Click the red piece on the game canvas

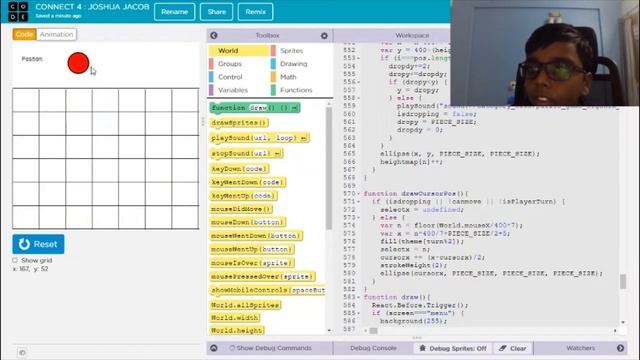point(78,63)
